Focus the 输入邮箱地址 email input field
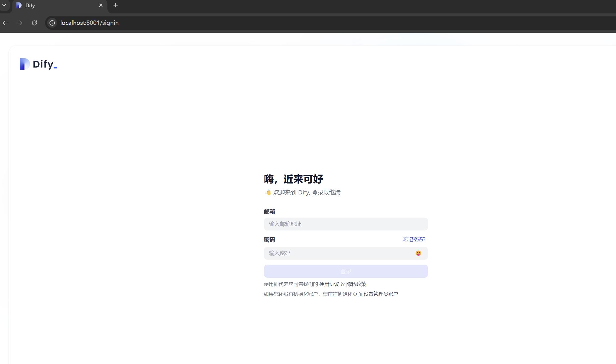 pyautogui.click(x=346, y=224)
